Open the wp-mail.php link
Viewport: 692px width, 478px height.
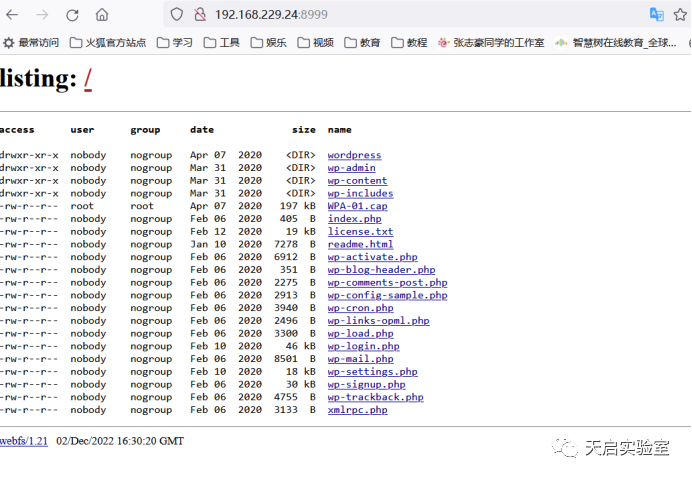tap(361, 359)
